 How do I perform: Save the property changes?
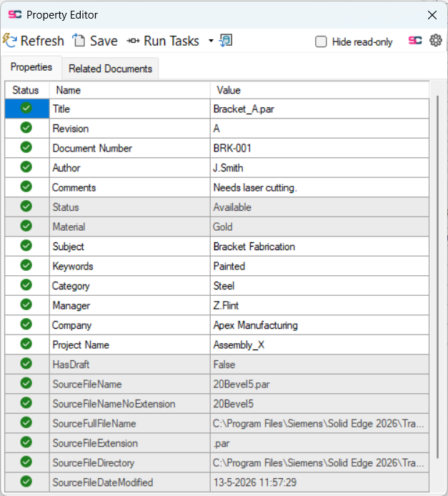(x=95, y=41)
